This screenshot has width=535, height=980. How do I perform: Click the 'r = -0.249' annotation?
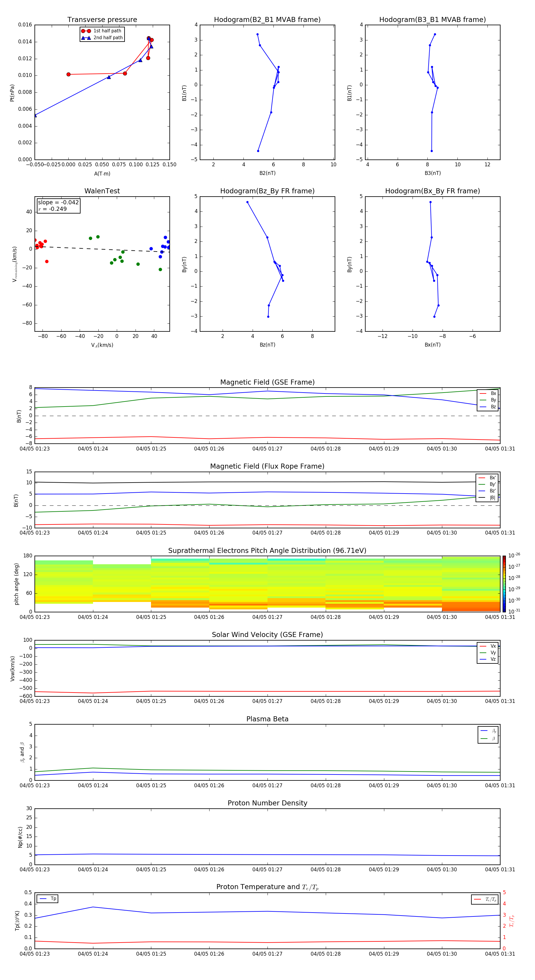pyautogui.click(x=53, y=209)
